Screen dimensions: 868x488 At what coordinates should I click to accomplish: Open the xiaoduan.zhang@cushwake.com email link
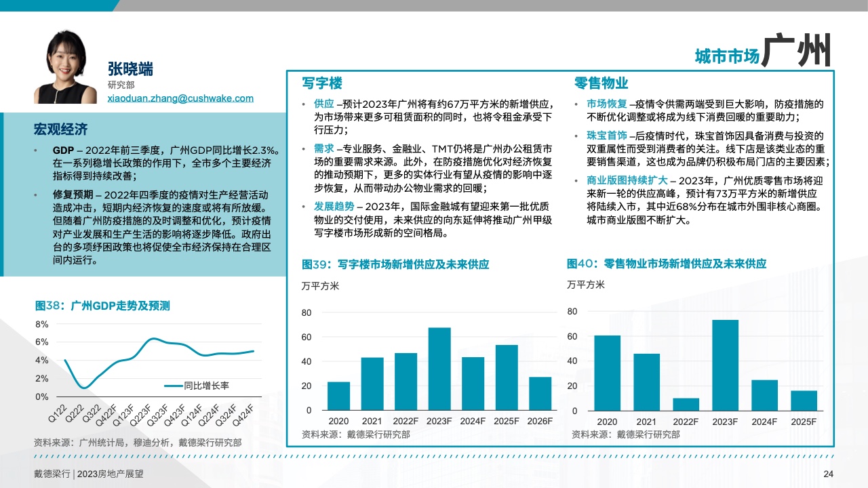click(180, 98)
